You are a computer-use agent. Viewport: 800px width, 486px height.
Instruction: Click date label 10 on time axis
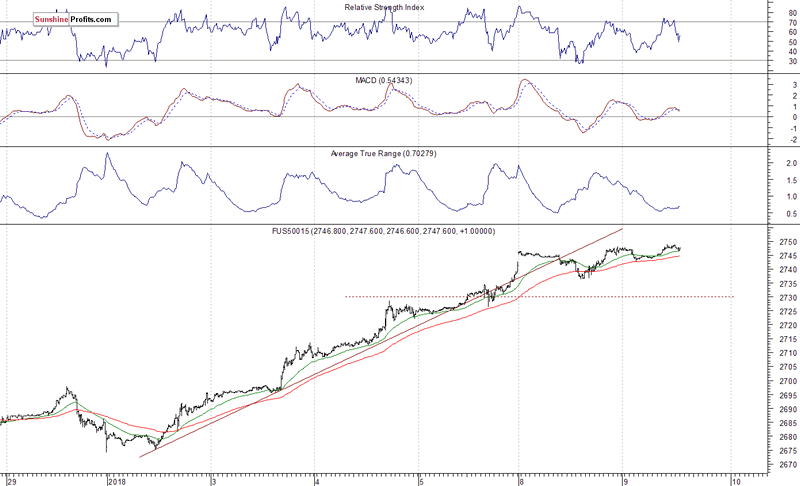[736, 481]
